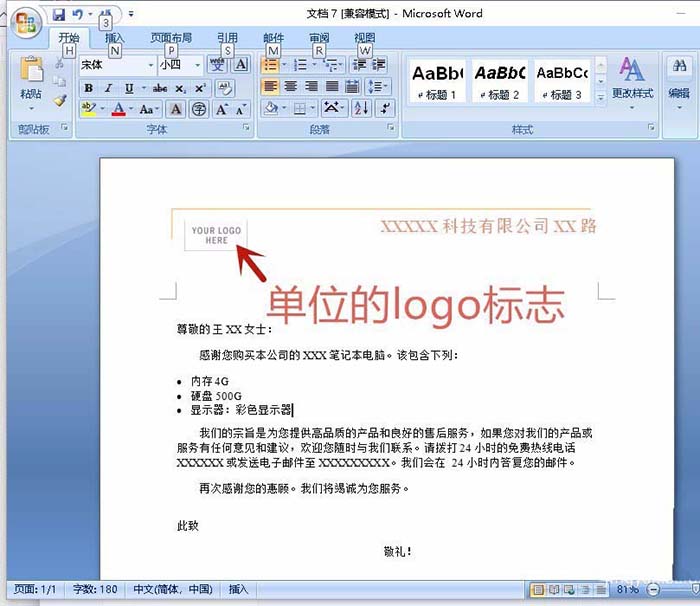Insert enclosed character 字

pos(199,109)
